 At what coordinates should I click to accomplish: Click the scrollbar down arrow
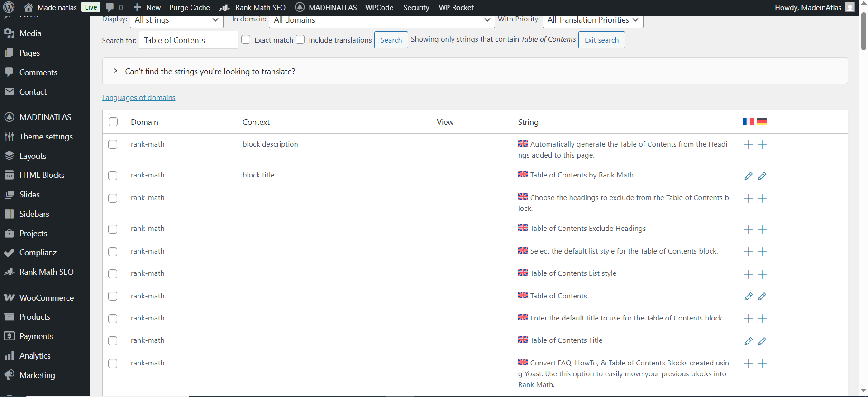click(863, 390)
